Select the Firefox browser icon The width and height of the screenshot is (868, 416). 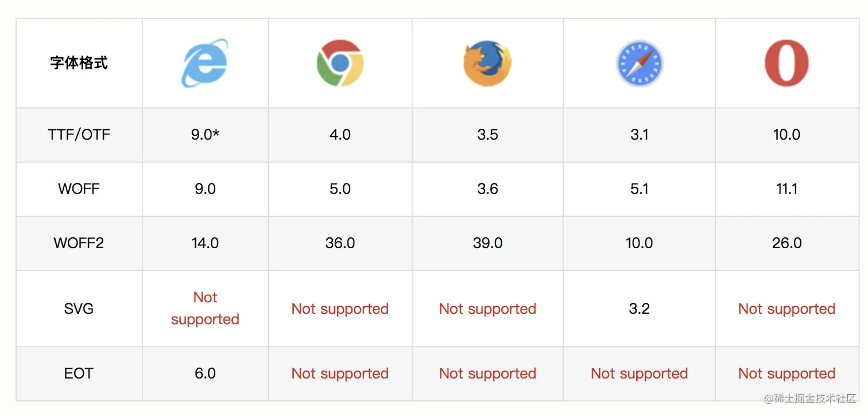click(487, 63)
